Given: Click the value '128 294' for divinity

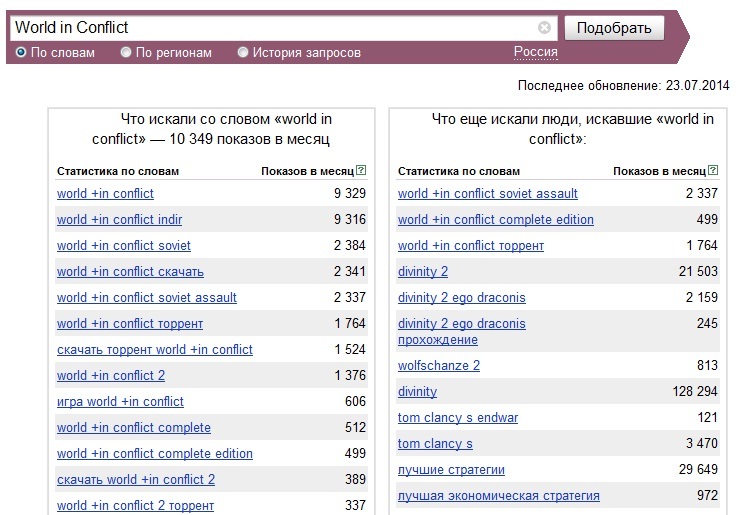Looking at the screenshot, I should tap(695, 391).
